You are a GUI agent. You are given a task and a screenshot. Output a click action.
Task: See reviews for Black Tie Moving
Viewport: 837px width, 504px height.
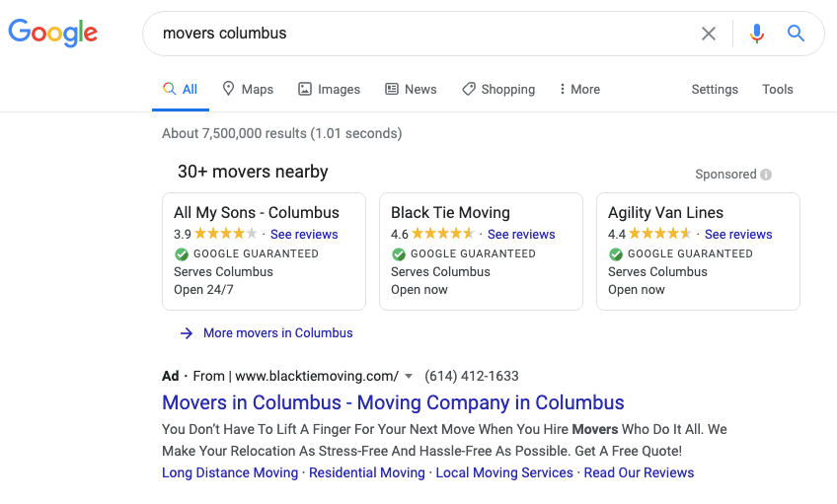(x=521, y=234)
